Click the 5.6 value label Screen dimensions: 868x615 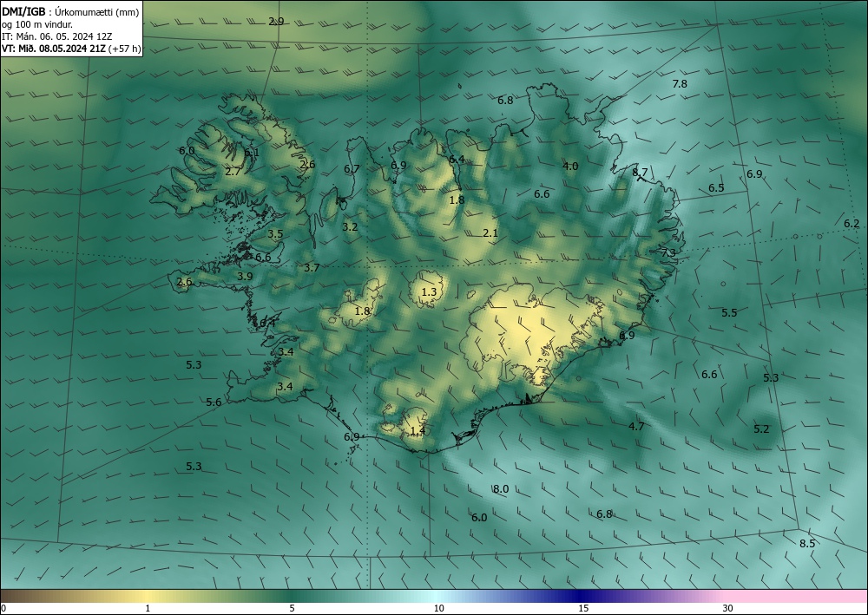pyautogui.click(x=214, y=402)
